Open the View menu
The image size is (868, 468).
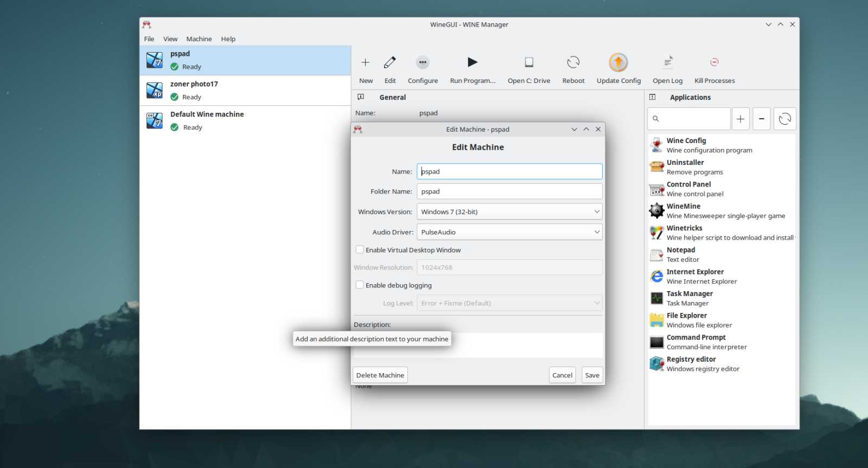(170, 39)
